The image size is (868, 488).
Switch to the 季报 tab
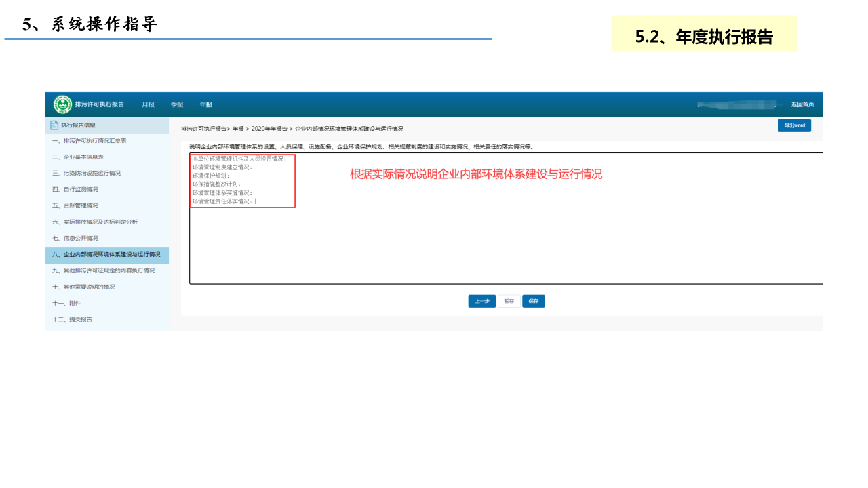point(177,105)
